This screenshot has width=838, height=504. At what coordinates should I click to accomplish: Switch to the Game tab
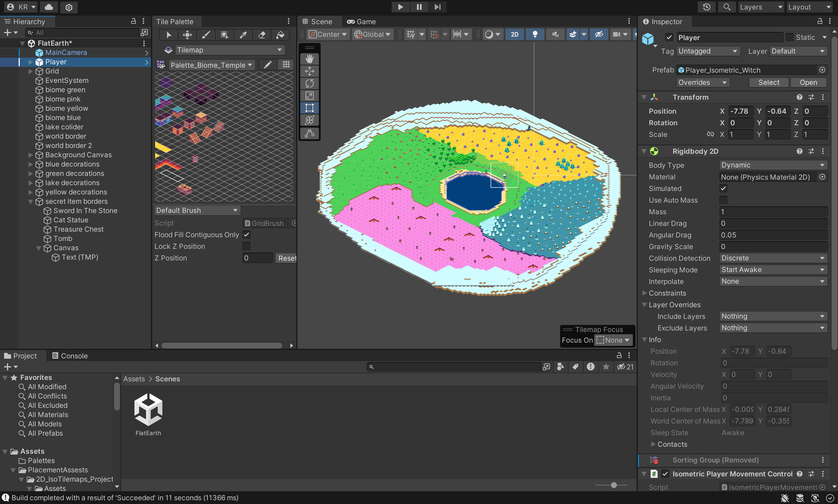(x=361, y=22)
